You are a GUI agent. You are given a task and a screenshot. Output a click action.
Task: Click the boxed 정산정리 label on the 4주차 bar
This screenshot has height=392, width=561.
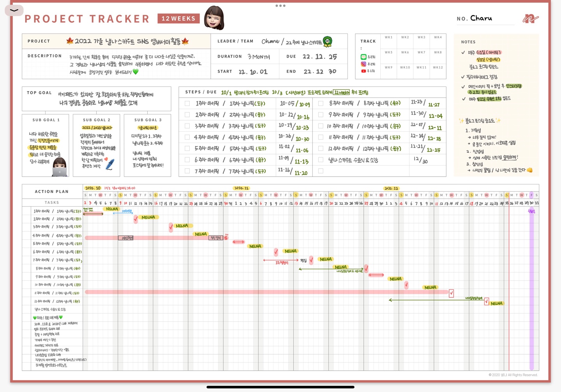click(x=216, y=238)
